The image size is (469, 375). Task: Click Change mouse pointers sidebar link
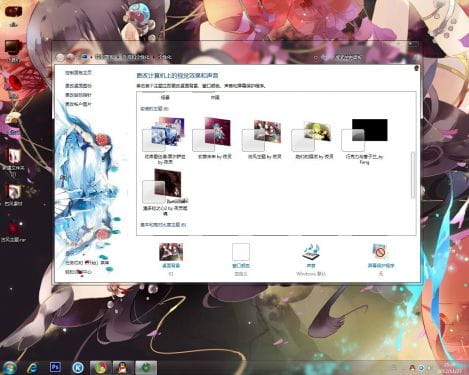coord(78,95)
